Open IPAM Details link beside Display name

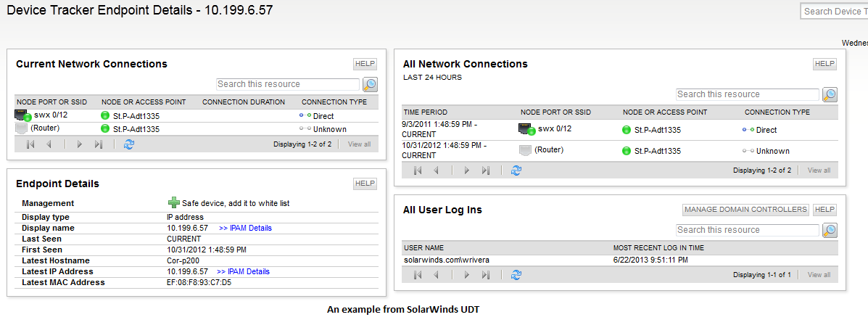pyautogui.click(x=245, y=228)
